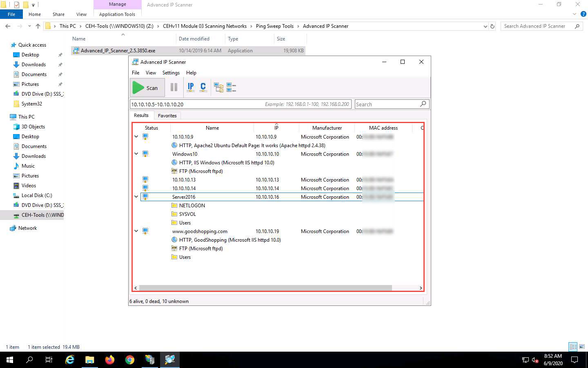Open the Application Tools ribbon tab
The width and height of the screenshot is (588, 368).
[117, 14]
